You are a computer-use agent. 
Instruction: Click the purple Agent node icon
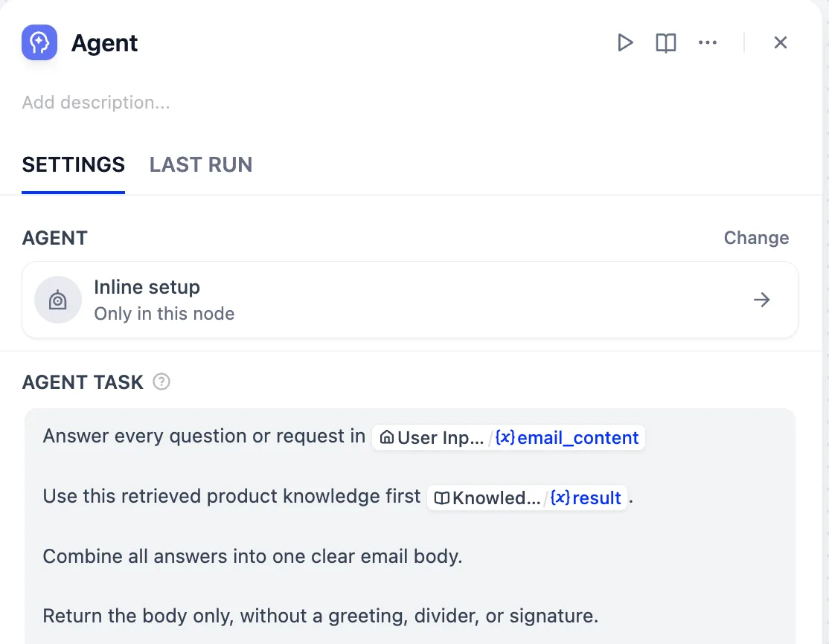(39, 42)
